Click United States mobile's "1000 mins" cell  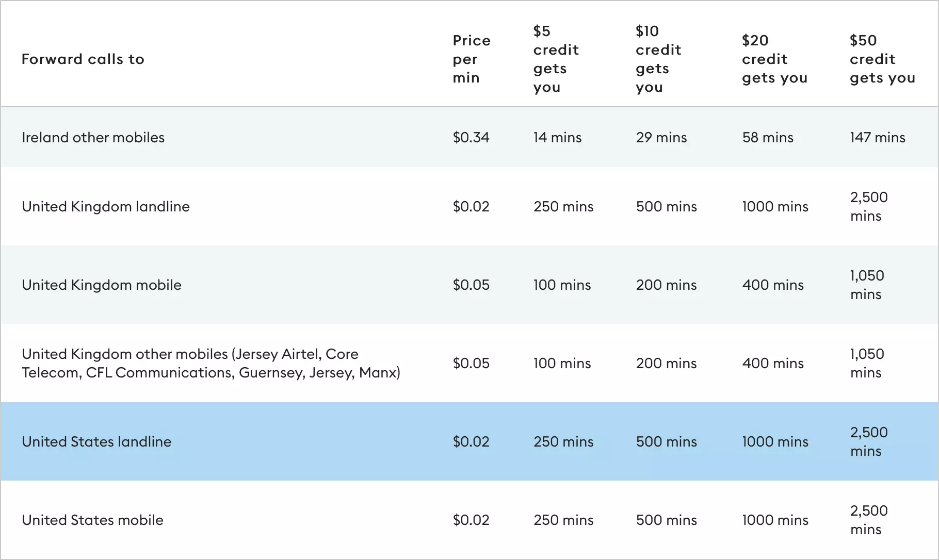(x=775, y=520)
